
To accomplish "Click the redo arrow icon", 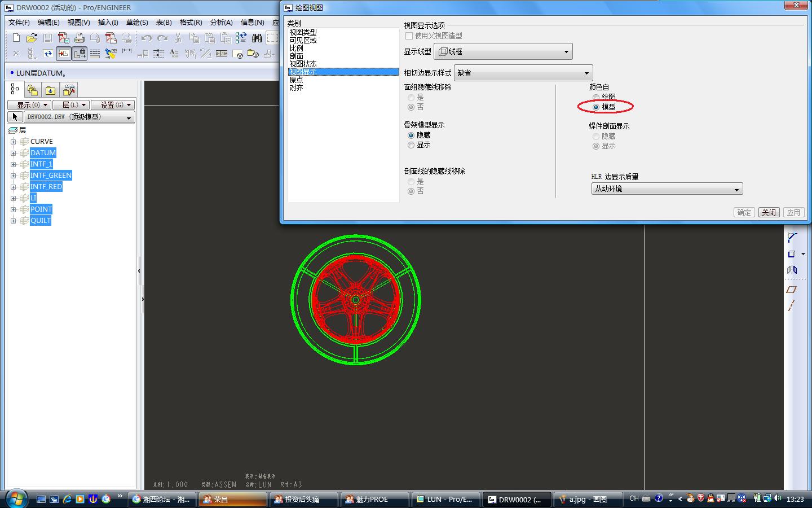I will pyautogui.click(x=162, y=38).
